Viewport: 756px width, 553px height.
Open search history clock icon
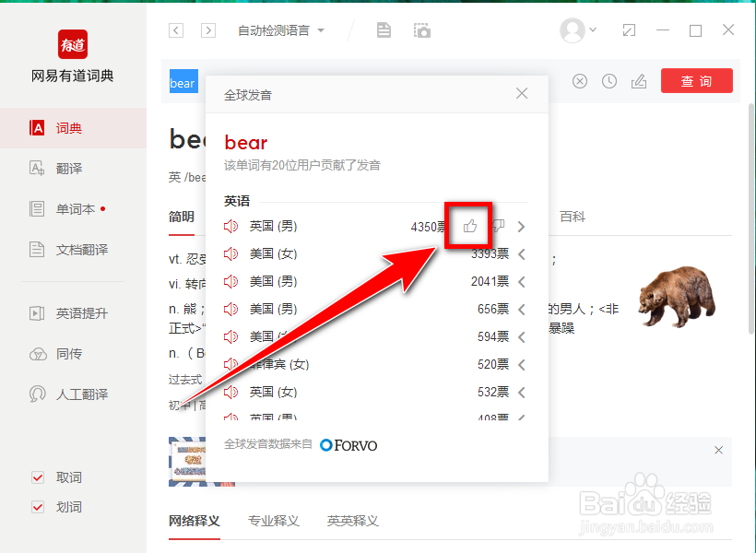(609, 81)
